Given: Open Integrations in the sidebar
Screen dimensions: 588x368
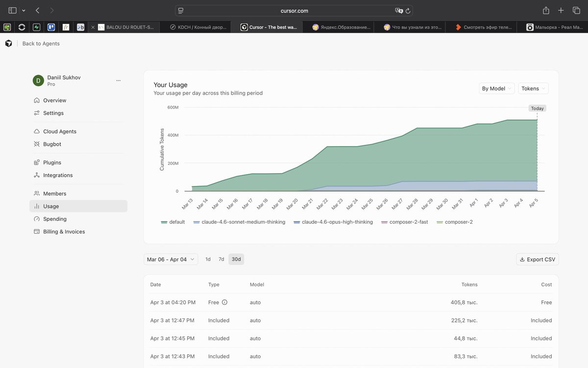Looking at the screenshot, I should pos(78,175).
